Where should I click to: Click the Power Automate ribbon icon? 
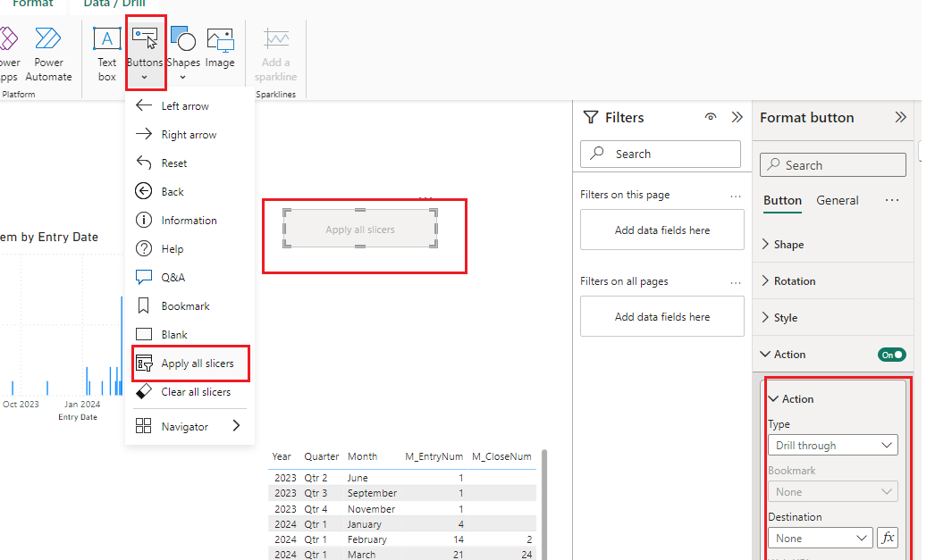pyautogui.click(x=48, y=54)
